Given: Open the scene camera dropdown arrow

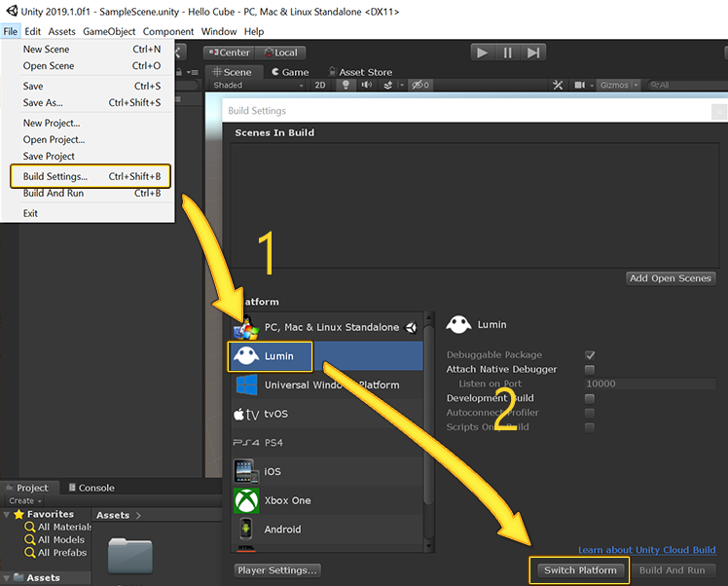Looking at the screenshot, I should point(592,85).
